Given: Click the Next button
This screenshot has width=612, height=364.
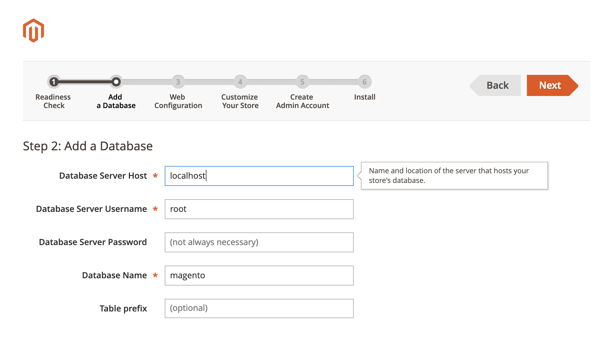Looking at the screenshot, I should 550,85.
